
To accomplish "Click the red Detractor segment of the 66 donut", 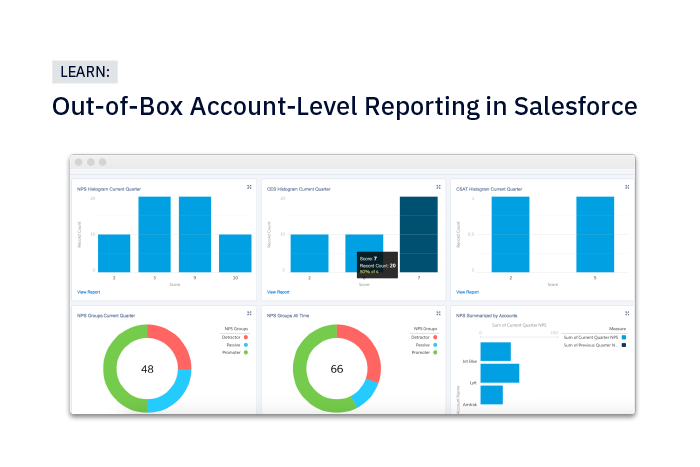I will click(x=367, y=350).
